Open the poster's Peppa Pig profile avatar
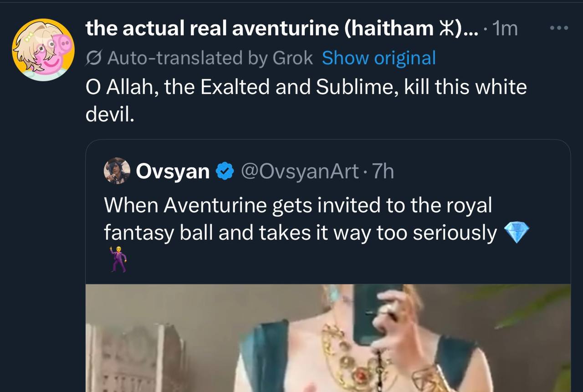Screen dimensions: 583x392 click(x=43, y=50)
